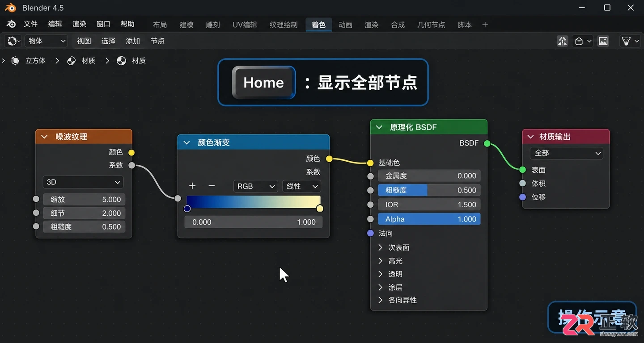Open the 全部 target dropdown

click(567, 153)
